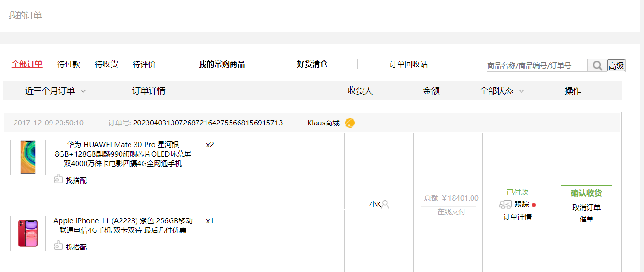Open the Apple iPhone 11 product title

123,226
